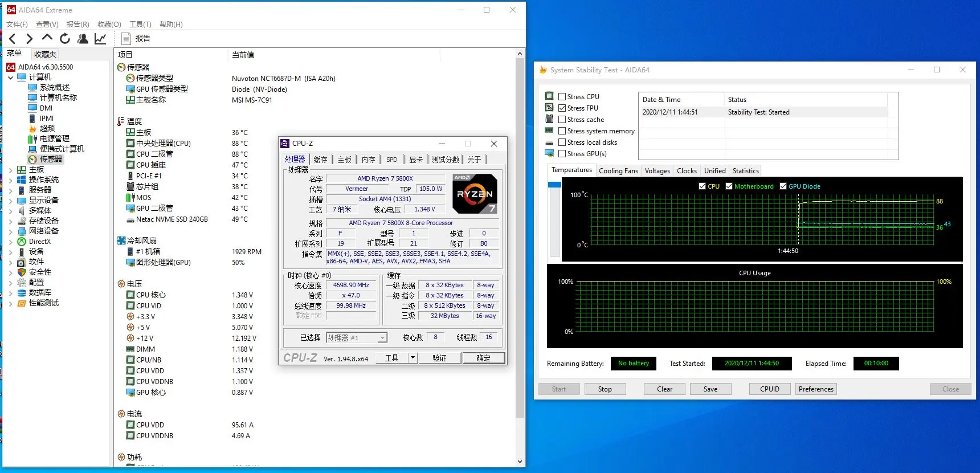Click the DirectX icon in the tree
This screenshot has height=473, width=980.
[x=22, y=241]
